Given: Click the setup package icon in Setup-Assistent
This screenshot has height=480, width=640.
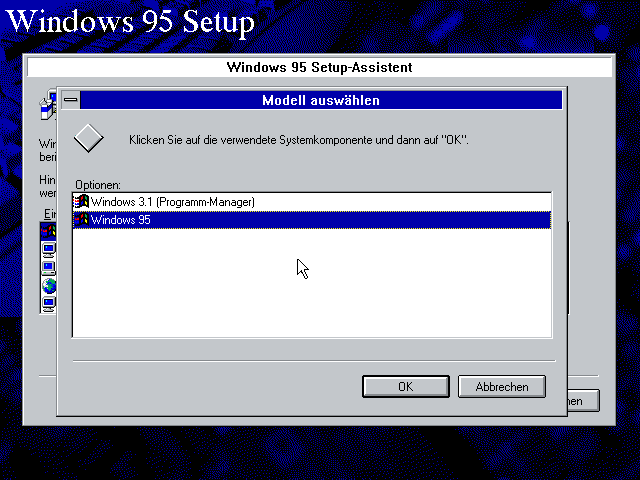Looking at the screenshot, I should (x=48, y=105).
